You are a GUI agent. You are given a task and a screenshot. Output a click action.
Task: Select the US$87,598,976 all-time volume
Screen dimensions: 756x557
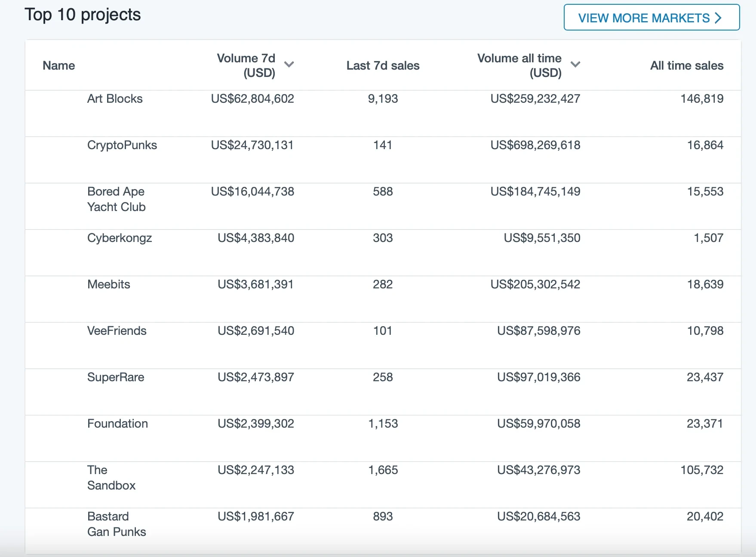click(539, 331)
